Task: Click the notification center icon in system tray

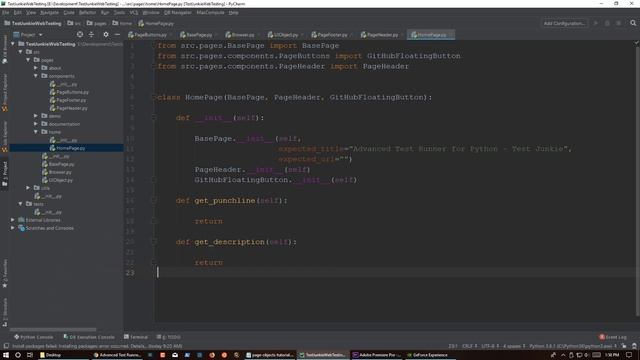Action: pyautogui.click(x=629, y=355)
